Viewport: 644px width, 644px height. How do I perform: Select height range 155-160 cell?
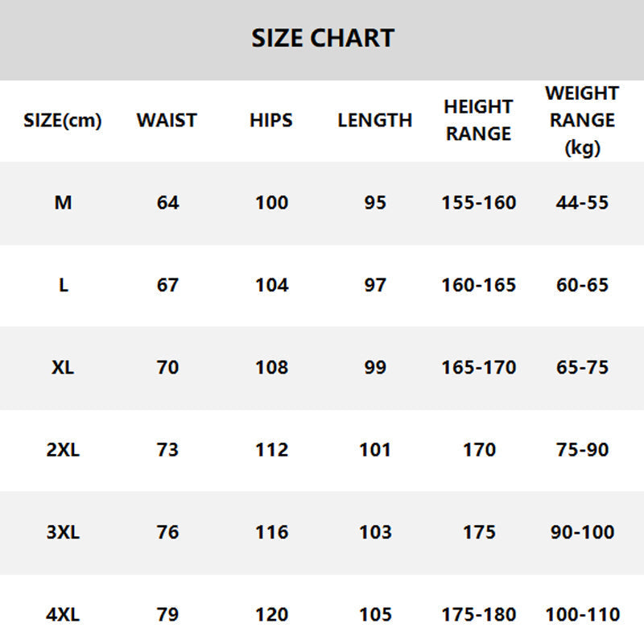coord(478,203)
